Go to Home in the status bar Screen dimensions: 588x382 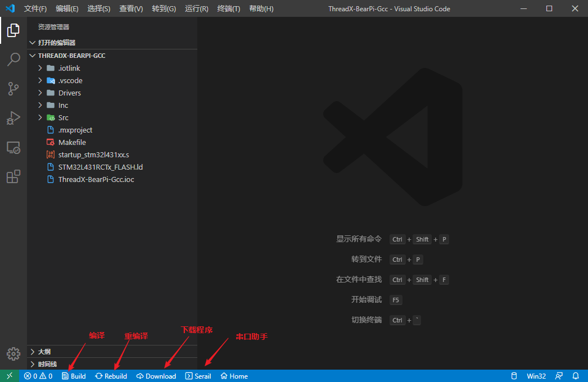[234, 376]
